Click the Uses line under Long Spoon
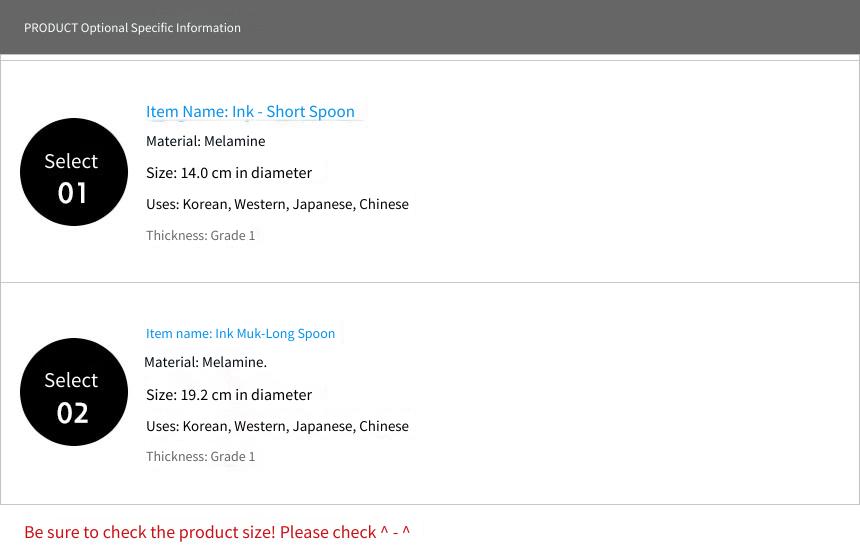 click(x=278, y=427)
